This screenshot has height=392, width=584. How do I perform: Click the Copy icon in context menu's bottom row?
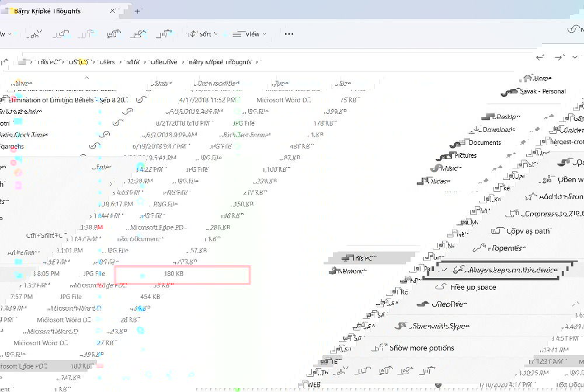pyautogui.click(x=364, y=371)
